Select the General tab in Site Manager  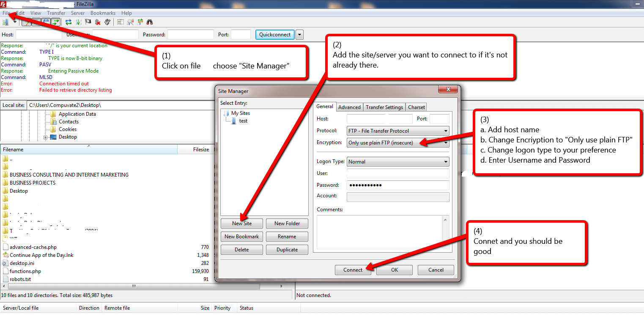point(325,106)
